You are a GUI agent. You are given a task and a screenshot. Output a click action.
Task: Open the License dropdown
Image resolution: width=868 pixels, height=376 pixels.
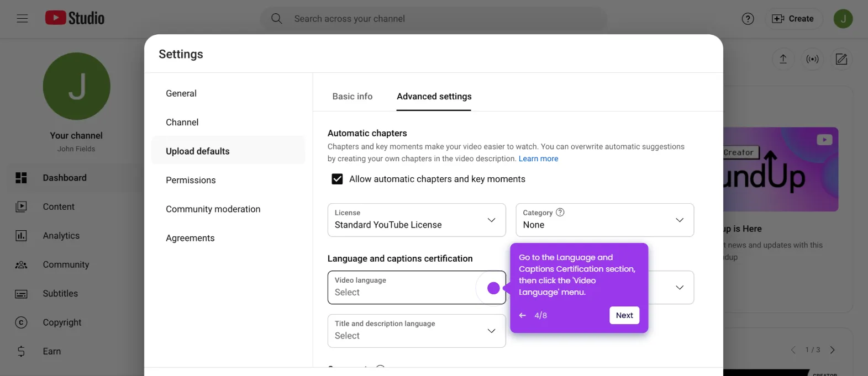coord(417,220)
